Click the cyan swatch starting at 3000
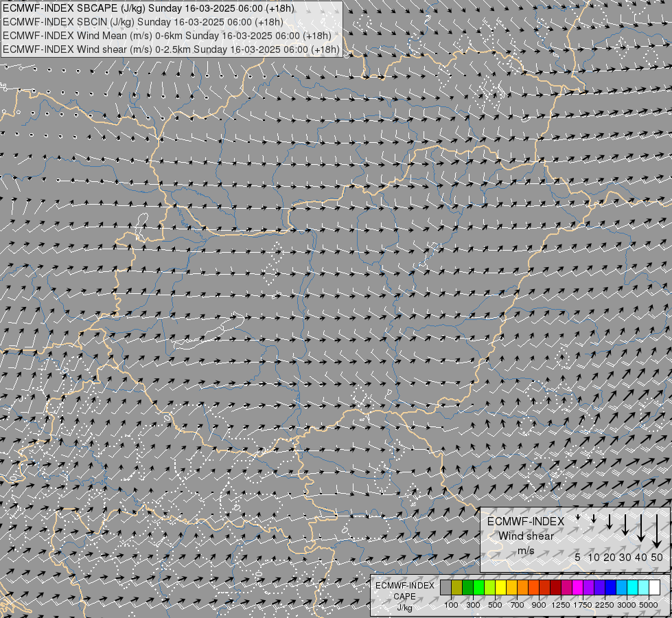 (x=633, y=587)
